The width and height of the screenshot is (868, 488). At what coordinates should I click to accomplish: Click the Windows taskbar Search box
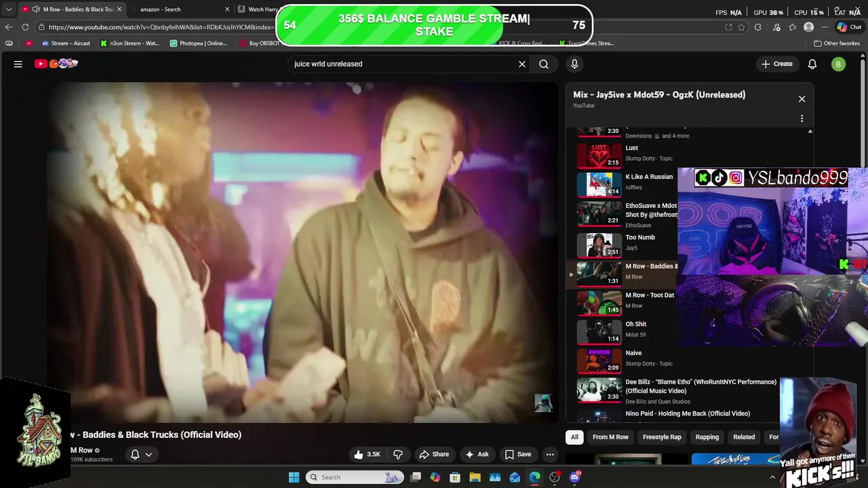click(x=354, y=477)
